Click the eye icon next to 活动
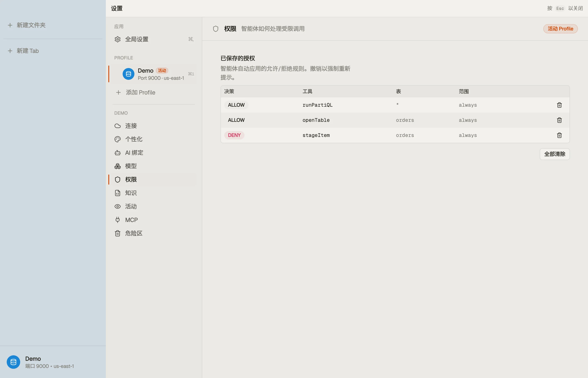The image size is (588, 378). coord(118,206)
